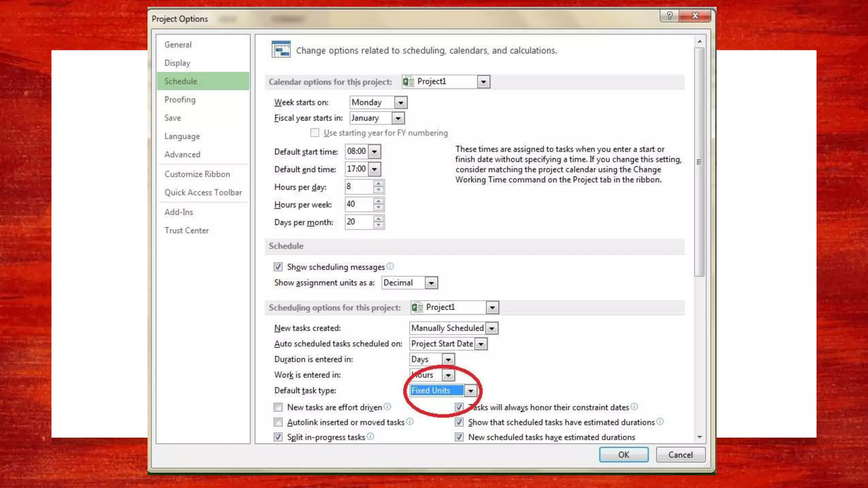Image resolution: width=868 pixels, height=488 pixels.
Task: Click info icon beside effort driven option
Action: click(387, 407)
